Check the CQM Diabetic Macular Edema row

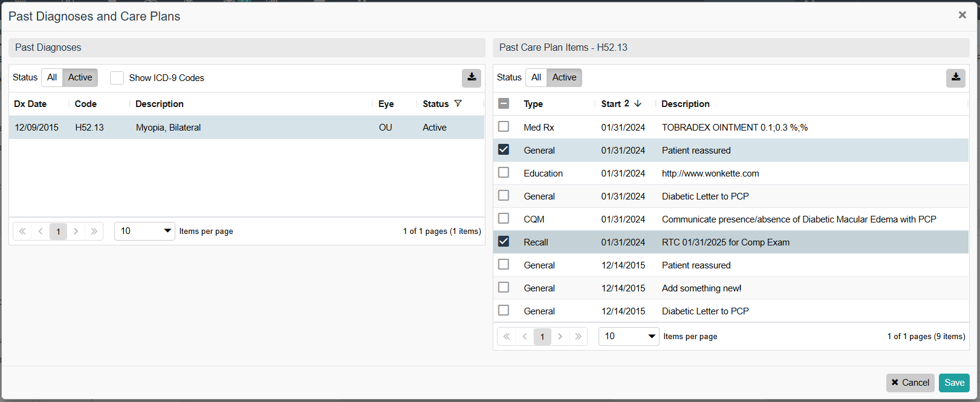pyautogui.click(x=504, y=218)
